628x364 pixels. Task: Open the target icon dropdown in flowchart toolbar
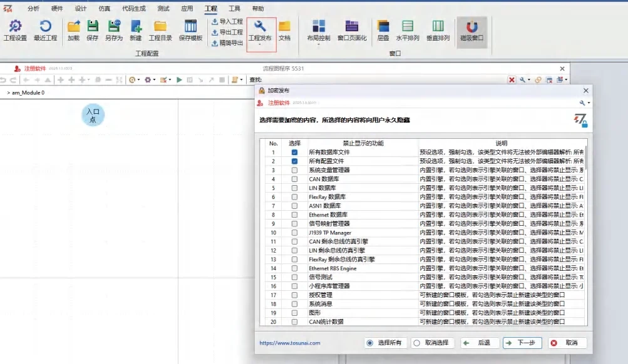click(134, 80)
